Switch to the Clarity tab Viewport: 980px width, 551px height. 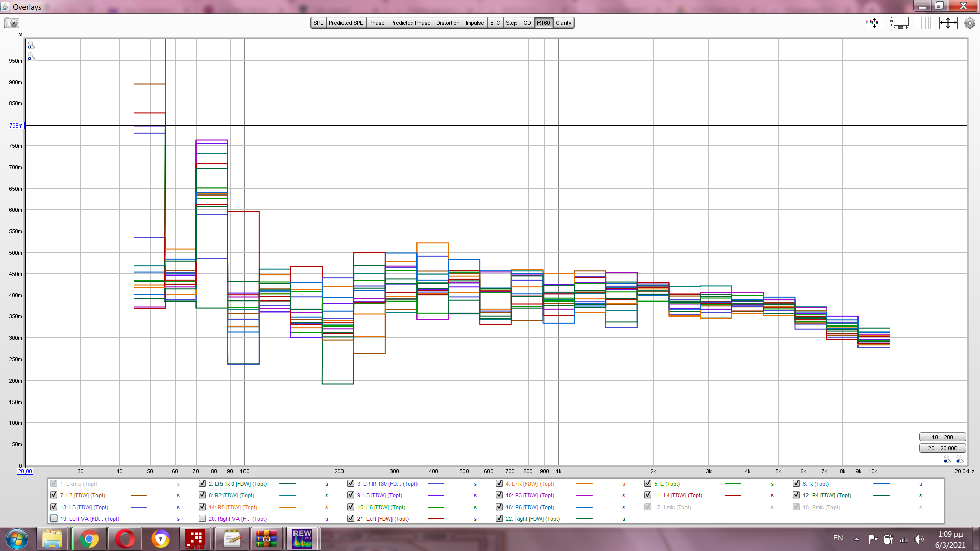[563, 23]
